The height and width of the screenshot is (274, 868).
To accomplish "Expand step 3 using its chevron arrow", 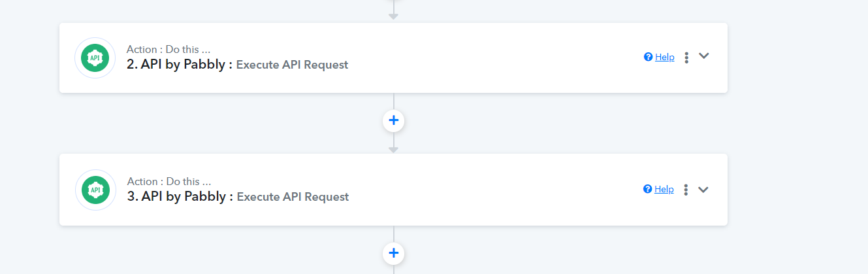I will click(703, 190).
